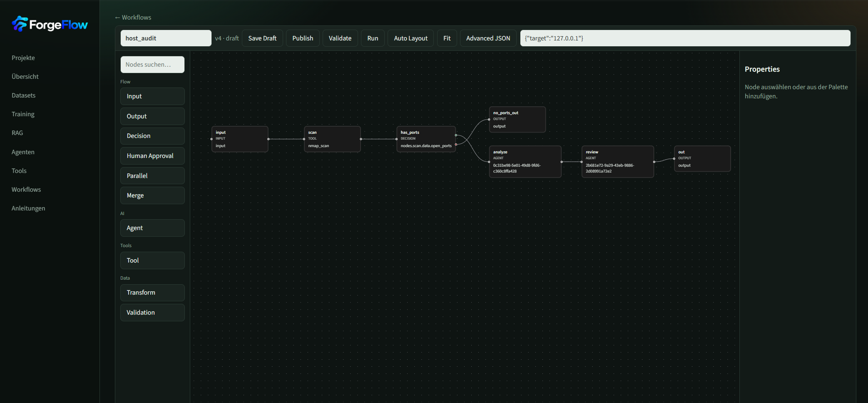The height and width of the screenshot is (403, 868).
Task: Run the workflow
Action: click(373, 38)
